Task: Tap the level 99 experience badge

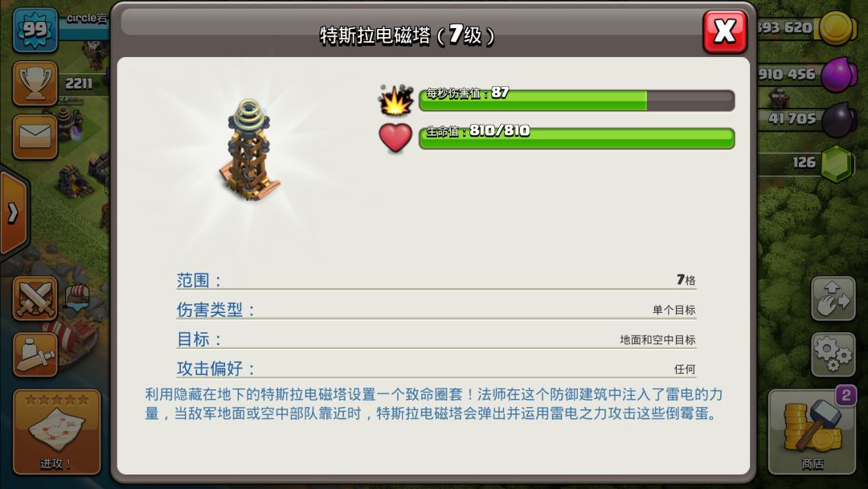Action: tap(35, 29)
